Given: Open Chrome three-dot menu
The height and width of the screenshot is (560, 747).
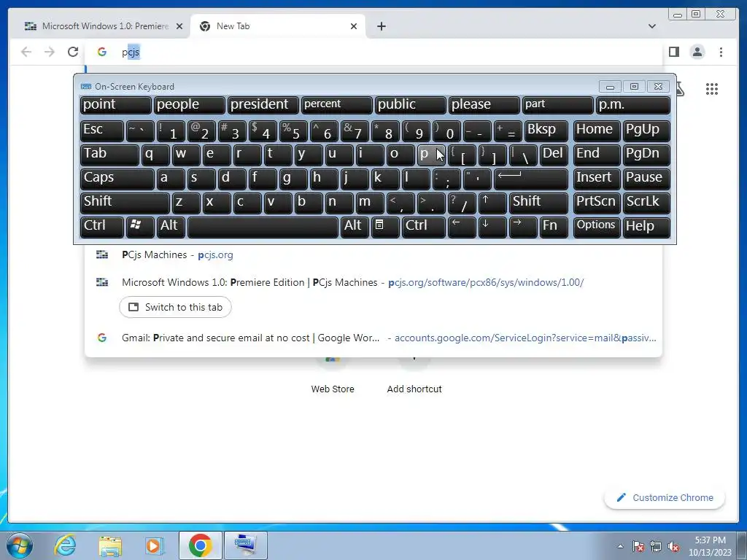Looking at the screenshot, I should pyautogui.click(x=721, y=52).
